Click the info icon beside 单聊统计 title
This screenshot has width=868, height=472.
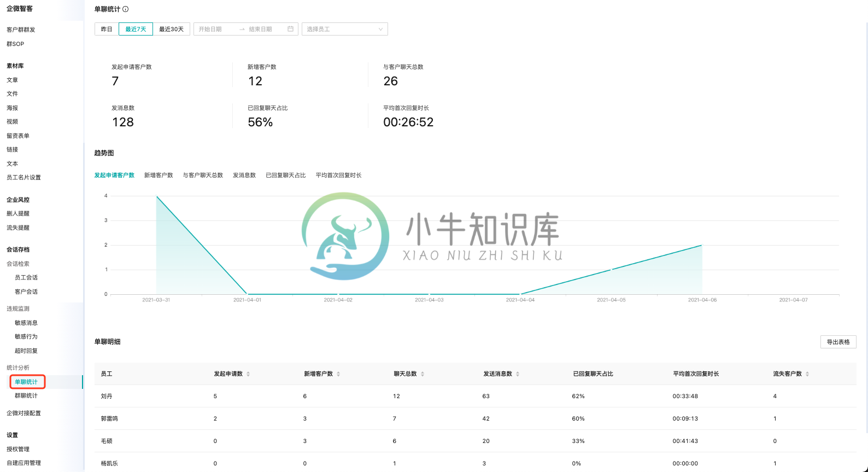click(x=126, y=9)
